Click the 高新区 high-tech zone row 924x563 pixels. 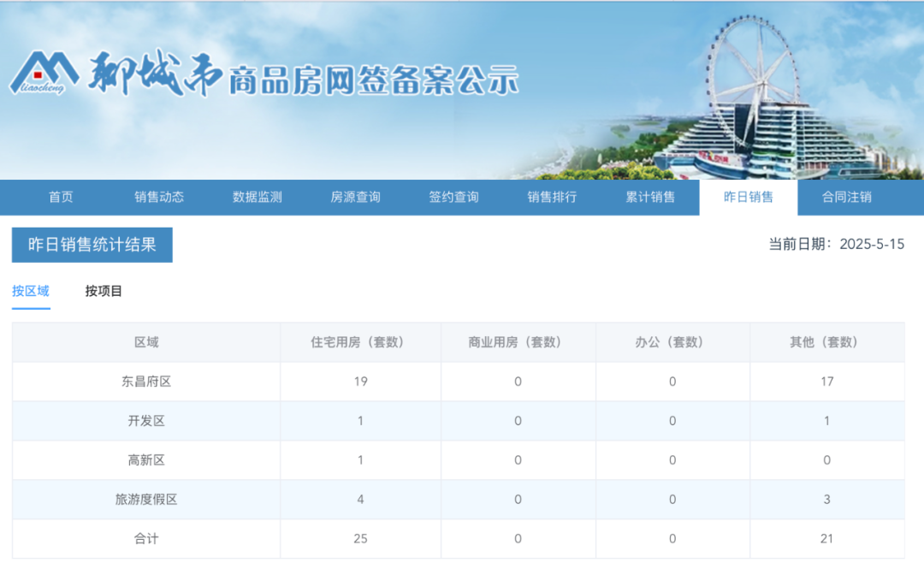click(145, 460)
